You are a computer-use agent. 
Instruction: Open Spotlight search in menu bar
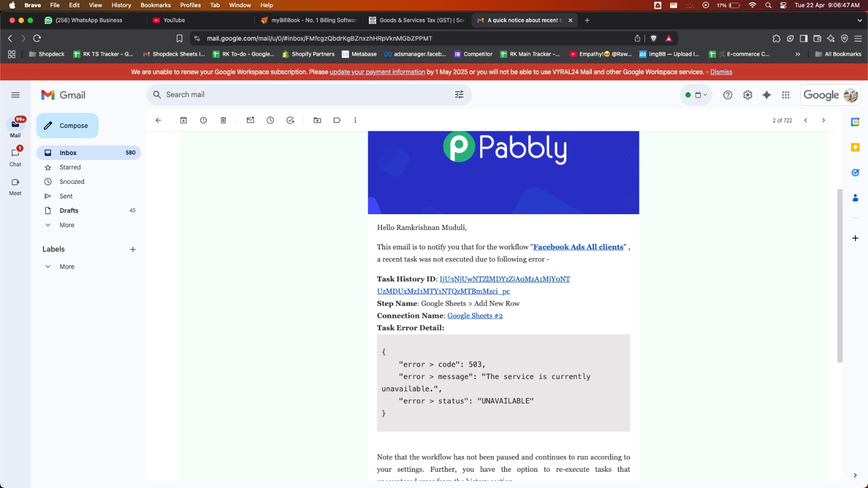point(768,5)
